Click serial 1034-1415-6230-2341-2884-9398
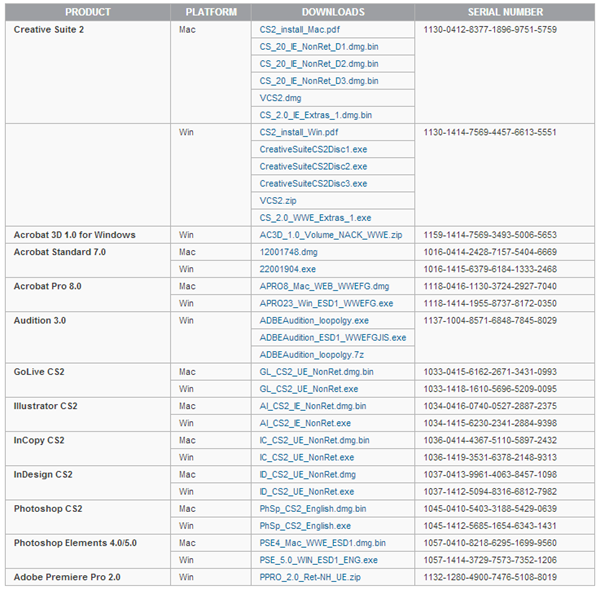This screenshot has width=600, height=590. point(490,423)
